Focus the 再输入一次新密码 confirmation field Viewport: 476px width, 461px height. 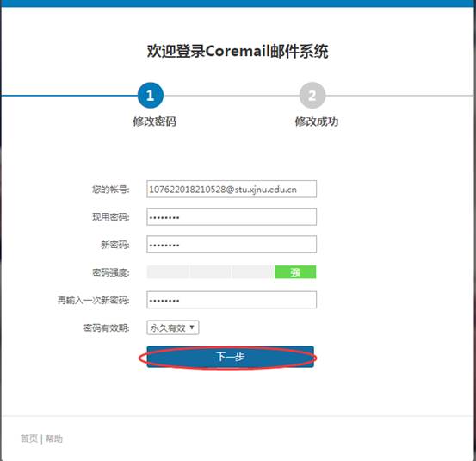click(232, 300)
